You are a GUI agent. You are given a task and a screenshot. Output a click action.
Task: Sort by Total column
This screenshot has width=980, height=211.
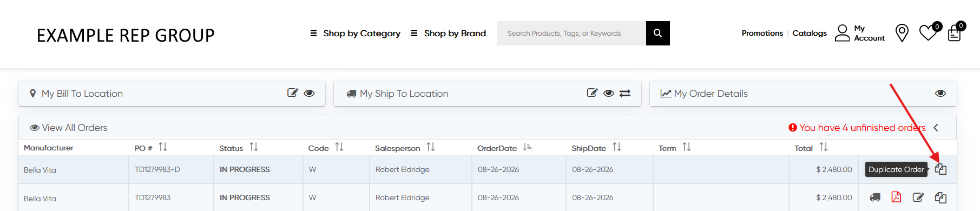(x=824, y=147)
